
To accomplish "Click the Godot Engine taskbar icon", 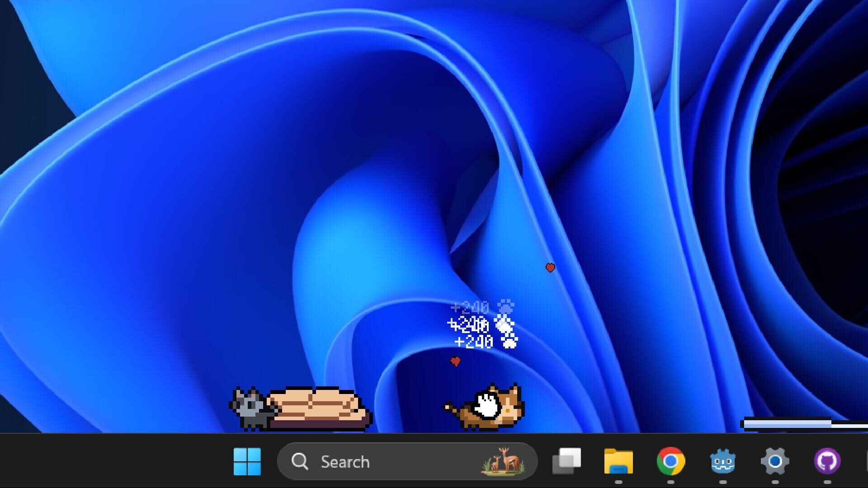I will coord(723,461).
